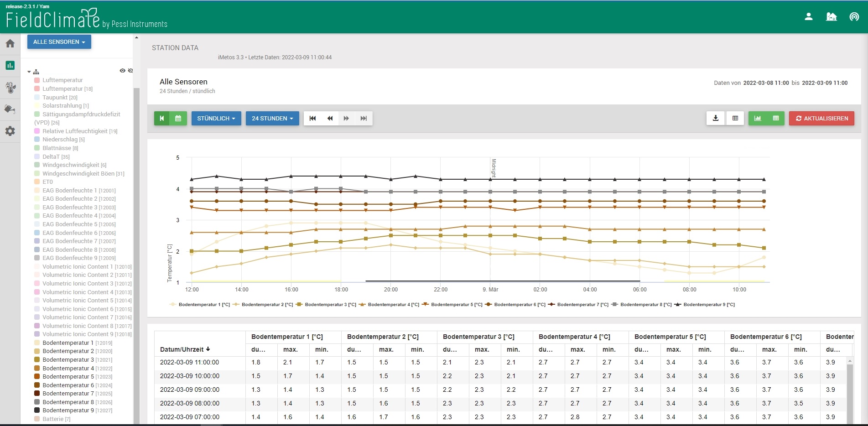Step back one period with rewind
This screenshot has height=426, width=868.
pos(330,119)
